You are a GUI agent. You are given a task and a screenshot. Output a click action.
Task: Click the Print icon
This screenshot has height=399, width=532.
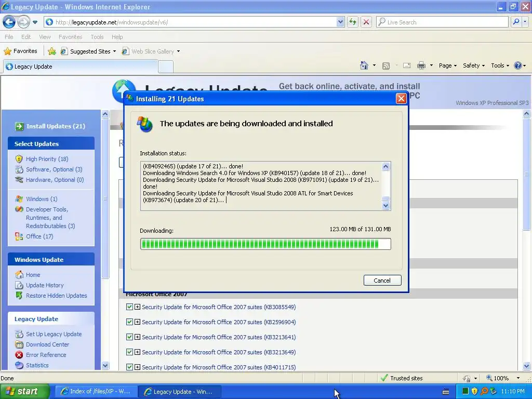(x=421, y=65)
